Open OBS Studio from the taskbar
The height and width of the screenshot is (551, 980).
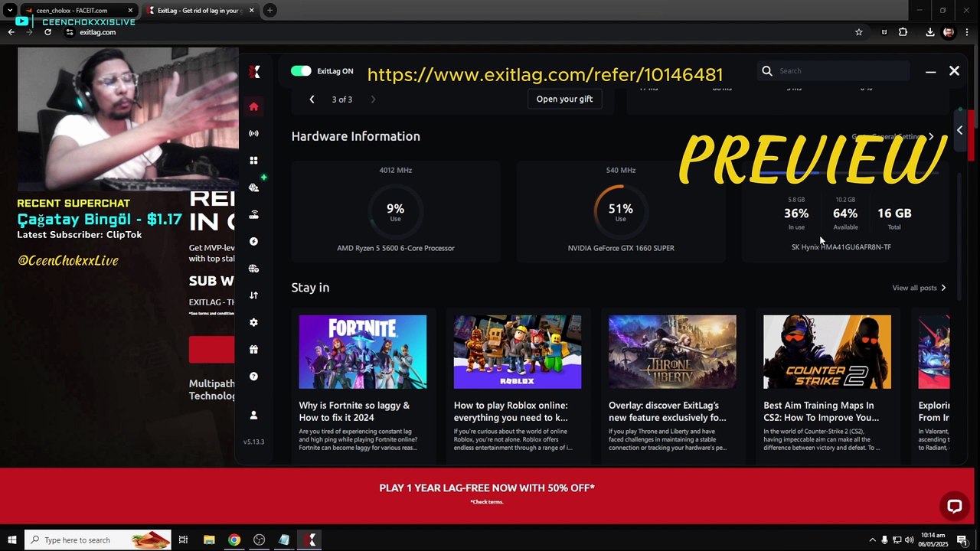point(260,540)
